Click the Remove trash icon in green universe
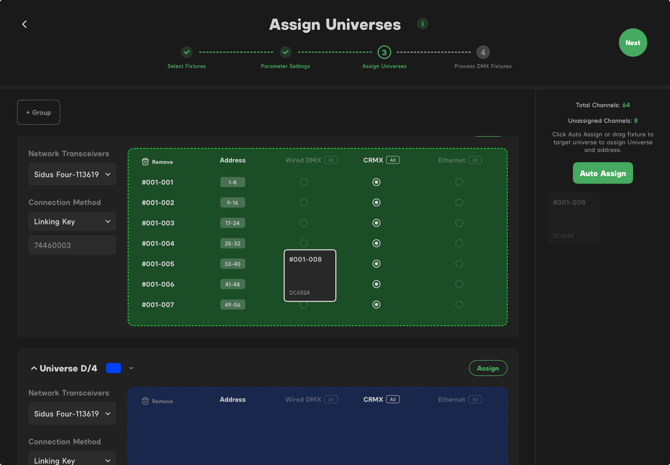 click(145, 161)
